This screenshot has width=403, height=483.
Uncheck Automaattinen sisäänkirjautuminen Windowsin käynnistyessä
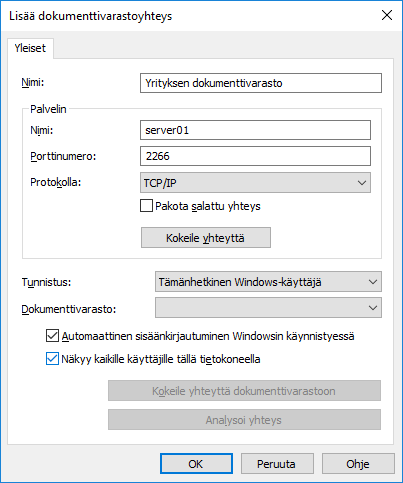tap(52, 336)
